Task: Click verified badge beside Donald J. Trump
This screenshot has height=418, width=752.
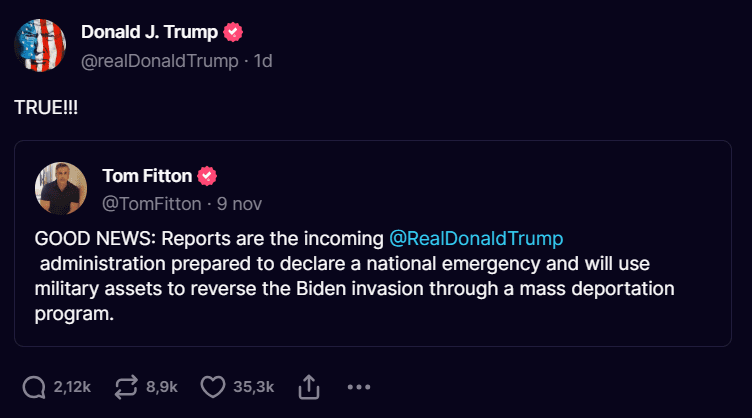Action: (233, 32)
